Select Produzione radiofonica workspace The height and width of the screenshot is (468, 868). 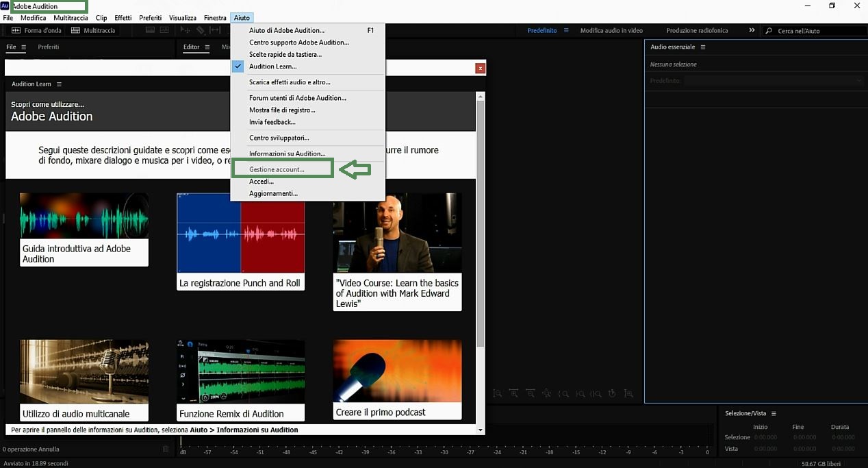[697, 30]
